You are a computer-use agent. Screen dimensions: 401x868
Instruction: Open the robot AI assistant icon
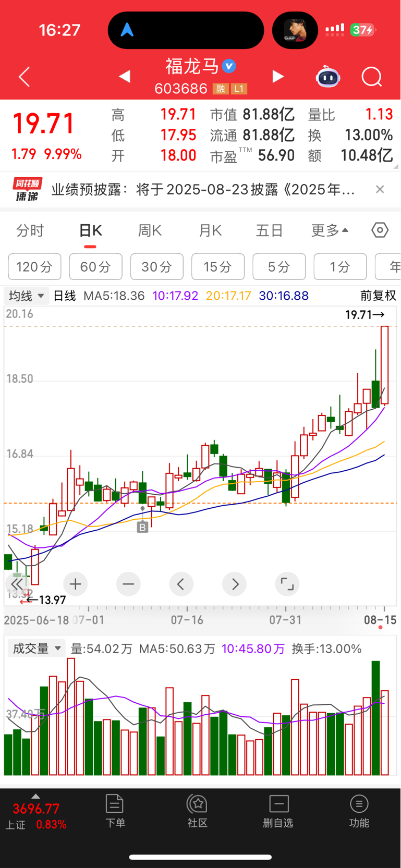328,77
